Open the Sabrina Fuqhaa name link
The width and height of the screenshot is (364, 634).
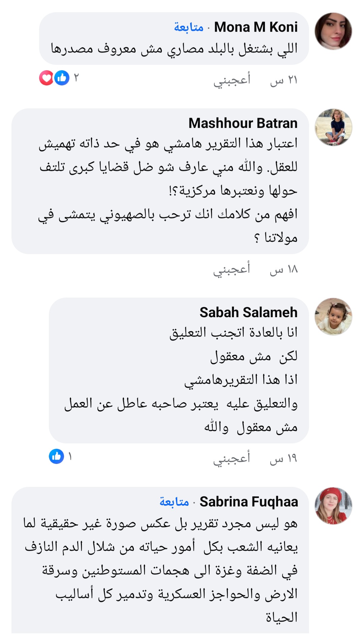tap(249, 502)
